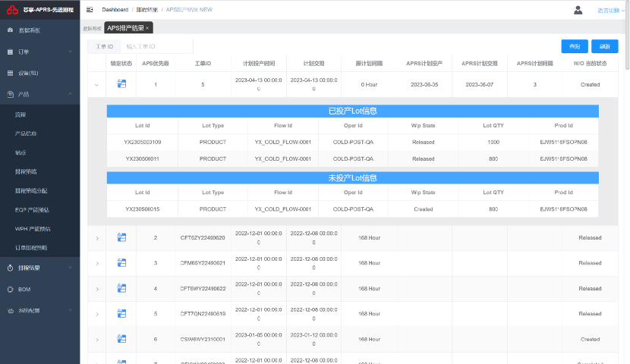Click lock status icon for work order 5
This screenshot has width=630, height=364.
click(121, 84)
